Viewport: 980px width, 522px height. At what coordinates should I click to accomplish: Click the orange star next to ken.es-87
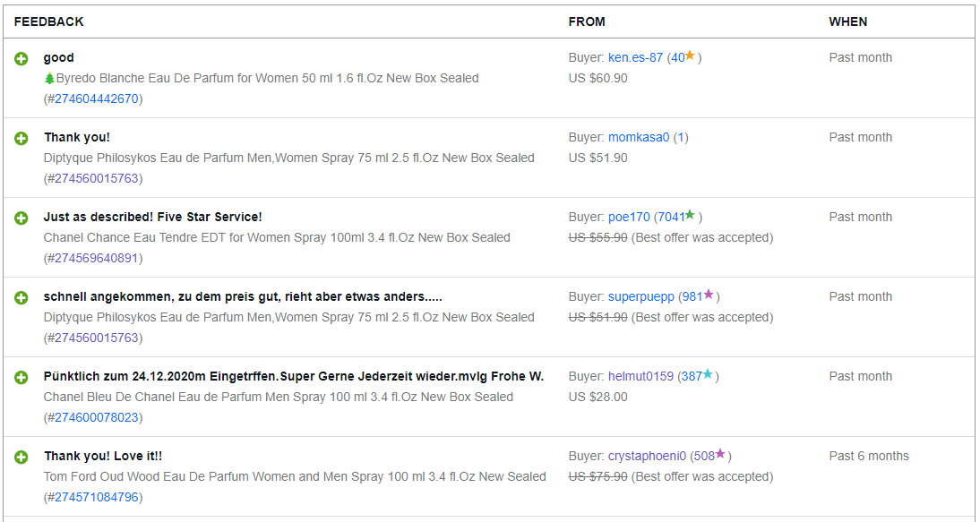click(690, 56)
